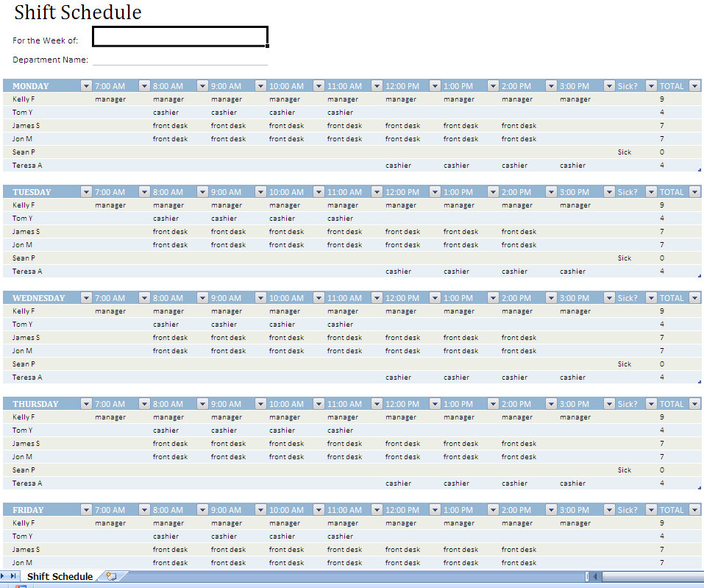
Task: Click the horizontal scrollbar left arrow
Action: 595,577
